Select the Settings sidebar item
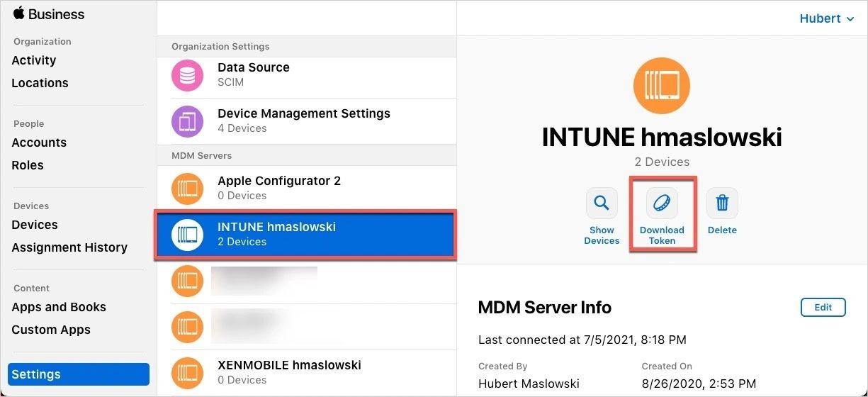Image resolution: width=868 pixels, height=397 pixels. (x=79, y=374)
